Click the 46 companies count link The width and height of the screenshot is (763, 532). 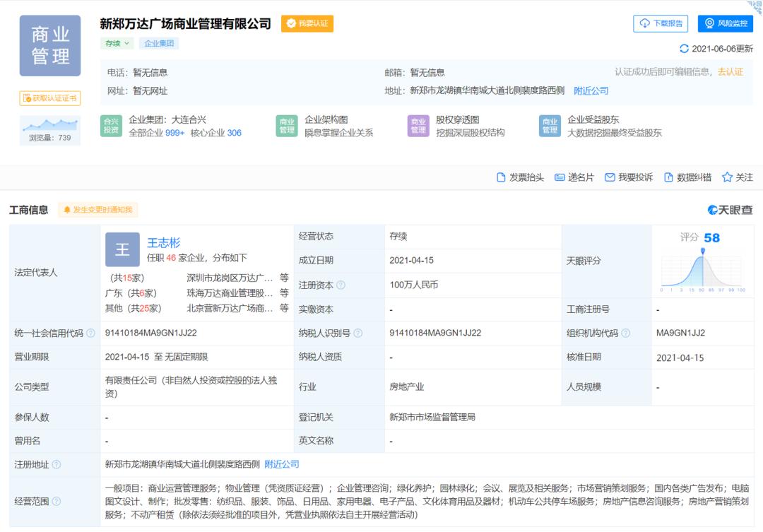click(171, 257)
